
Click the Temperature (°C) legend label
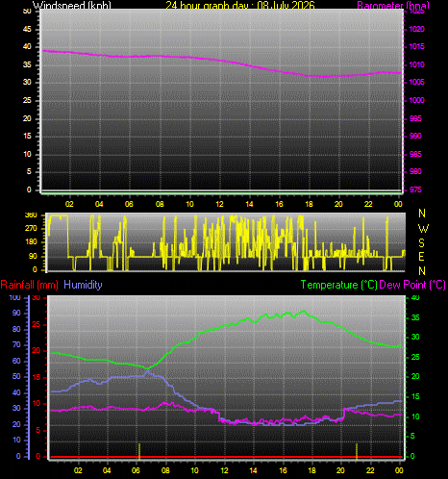coord(338,285)
